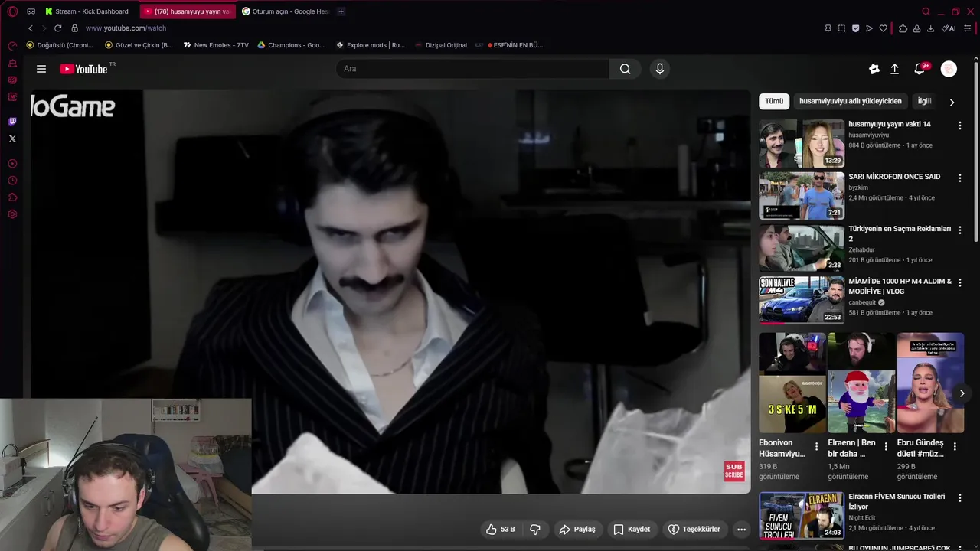Share the video with Paylaş button
Viewport: 980px width, 551px height.
(577, 529)
